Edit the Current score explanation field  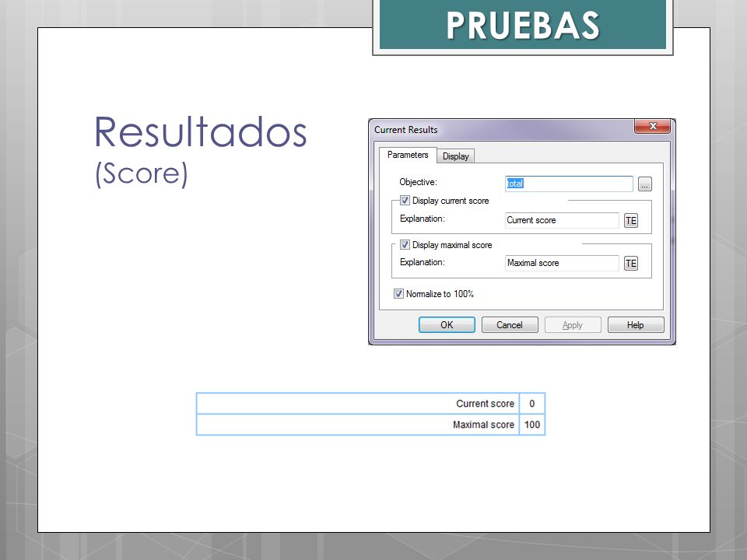click(x=562, y=220)
